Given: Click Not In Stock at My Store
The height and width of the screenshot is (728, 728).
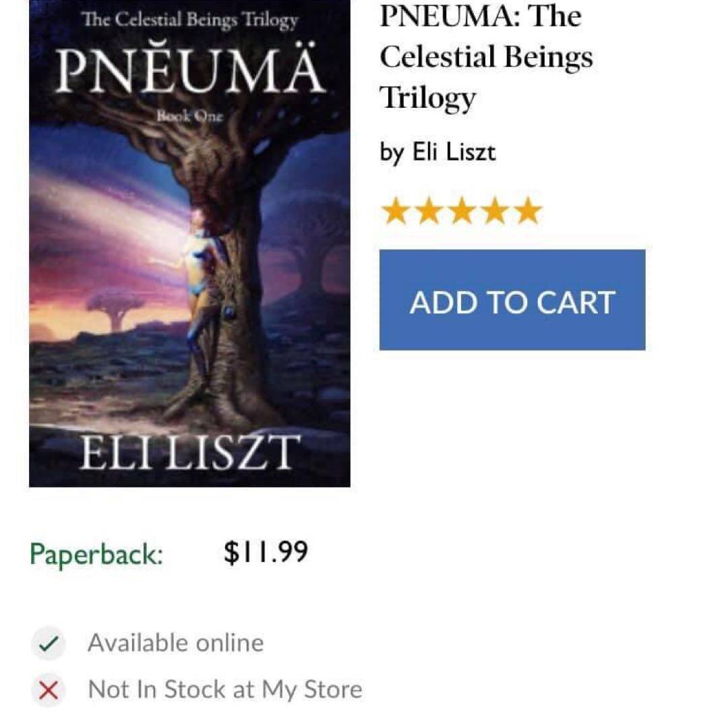Looking at the screenshot, I should coord(224,690).
